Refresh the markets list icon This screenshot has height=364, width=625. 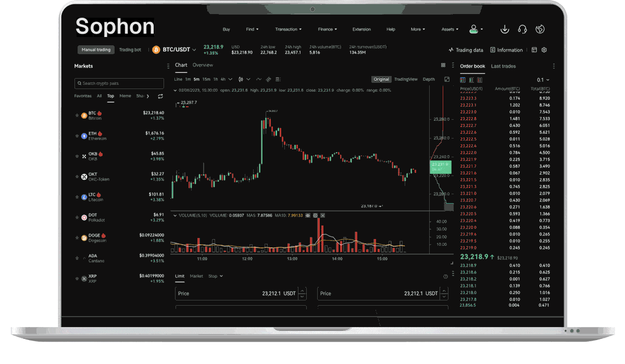(x=160, y=96)
